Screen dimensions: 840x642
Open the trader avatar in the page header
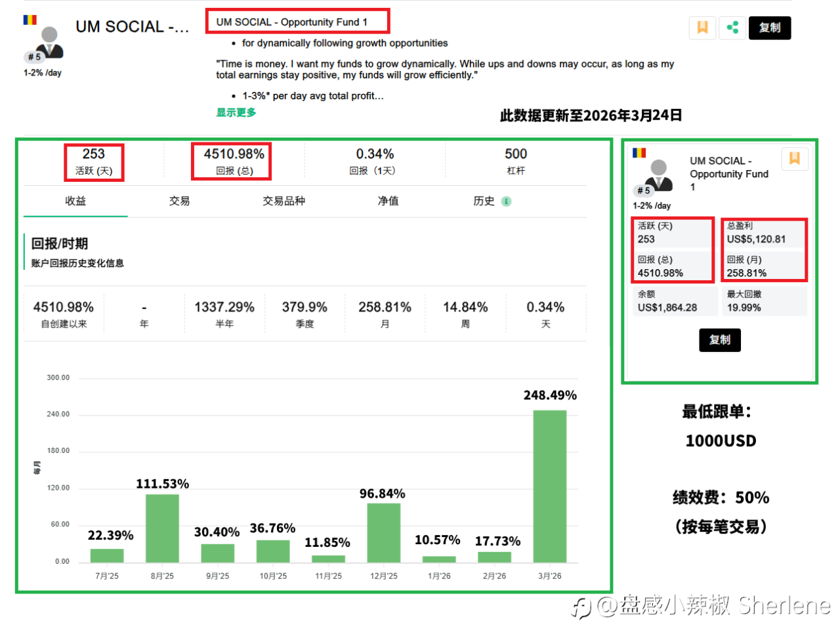pyautogui.click(x=49, y=43)
